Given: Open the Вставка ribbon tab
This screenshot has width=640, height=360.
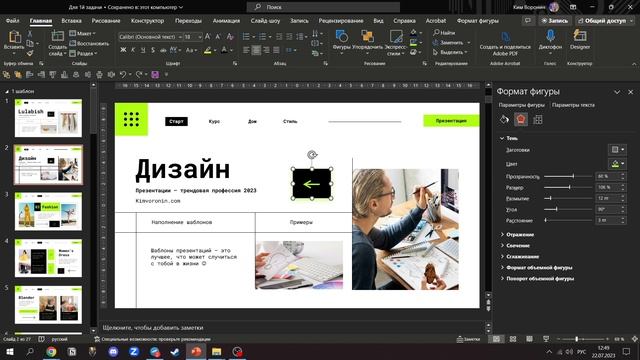Looking at the screenshot, I should coord(71,21).
